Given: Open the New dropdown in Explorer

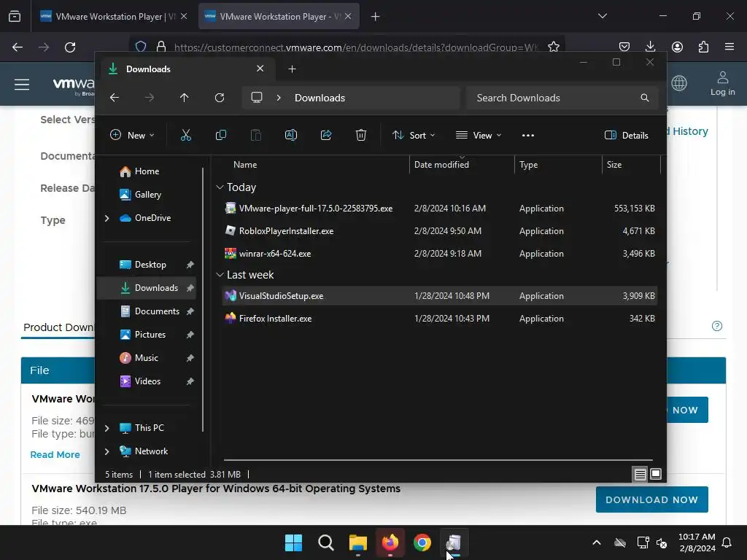Looking at the screenshot, I should [132, 135].
